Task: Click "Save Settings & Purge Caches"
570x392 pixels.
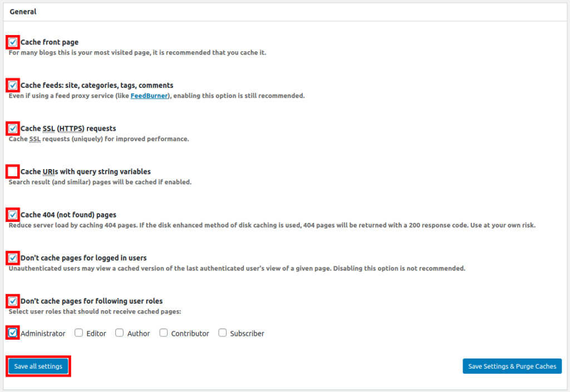Action: [x=512, y=366]
